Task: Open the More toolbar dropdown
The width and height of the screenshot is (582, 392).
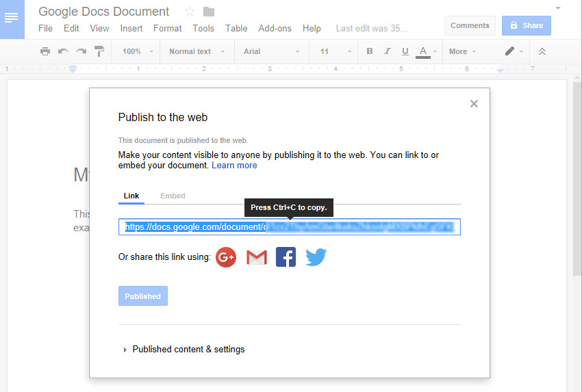Action: pyautogui.click(x=462, y=51)
